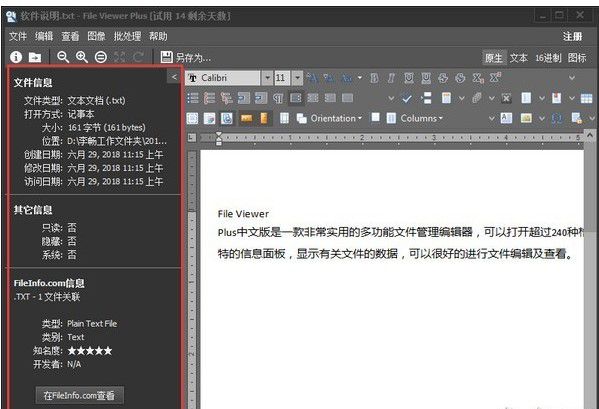
Task: Toggle bold formatting in editor toolbar
Action: 374,78
